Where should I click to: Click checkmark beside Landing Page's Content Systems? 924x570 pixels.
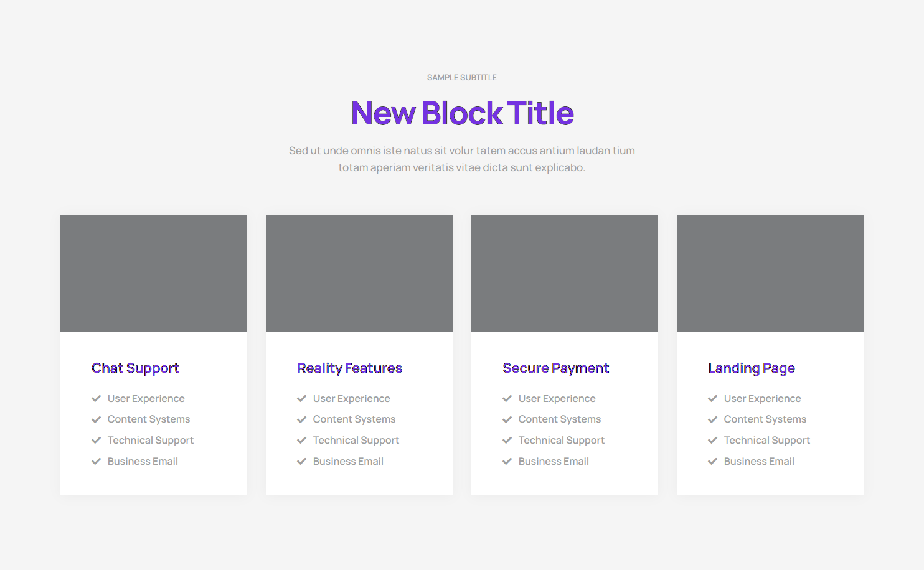tap(713, 419)
